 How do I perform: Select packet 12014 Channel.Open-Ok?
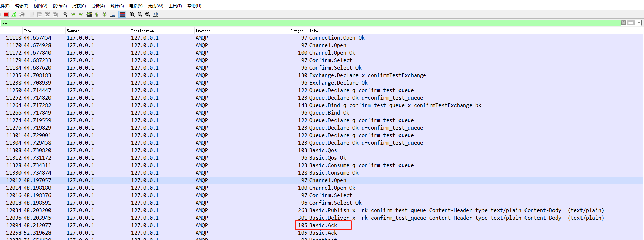[322, 188]
